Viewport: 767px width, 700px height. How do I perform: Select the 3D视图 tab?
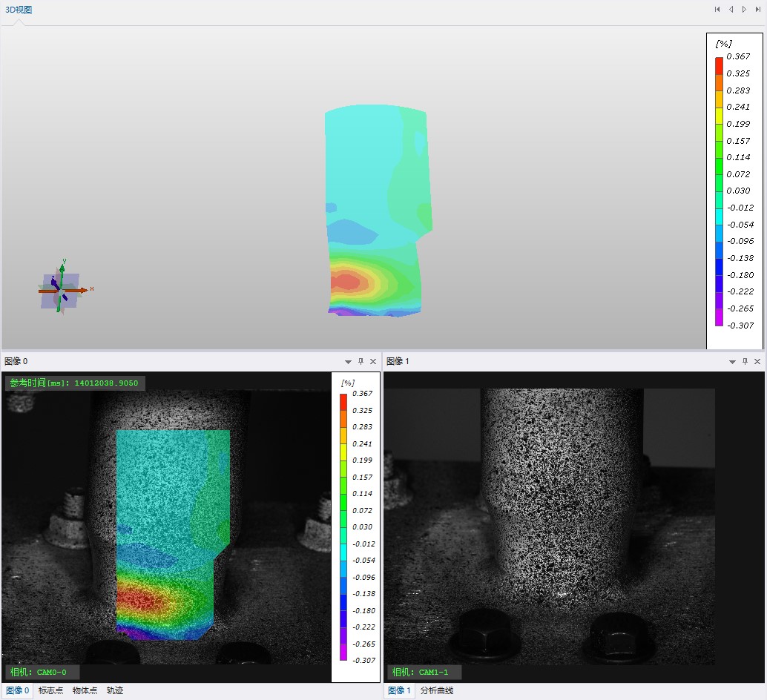tap(19, 10)
